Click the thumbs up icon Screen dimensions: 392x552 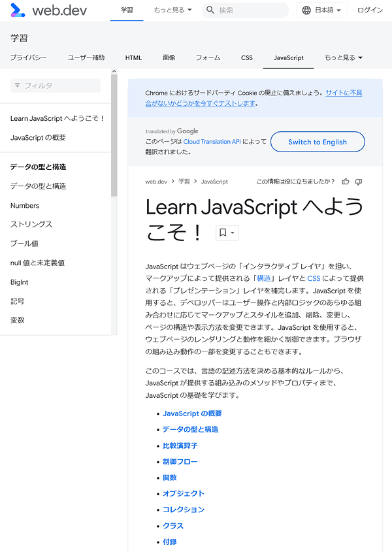[x=346, y=182]
